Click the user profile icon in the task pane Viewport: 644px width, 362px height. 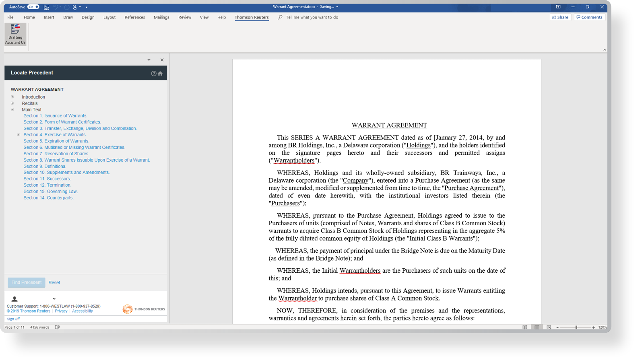(14, 299)
